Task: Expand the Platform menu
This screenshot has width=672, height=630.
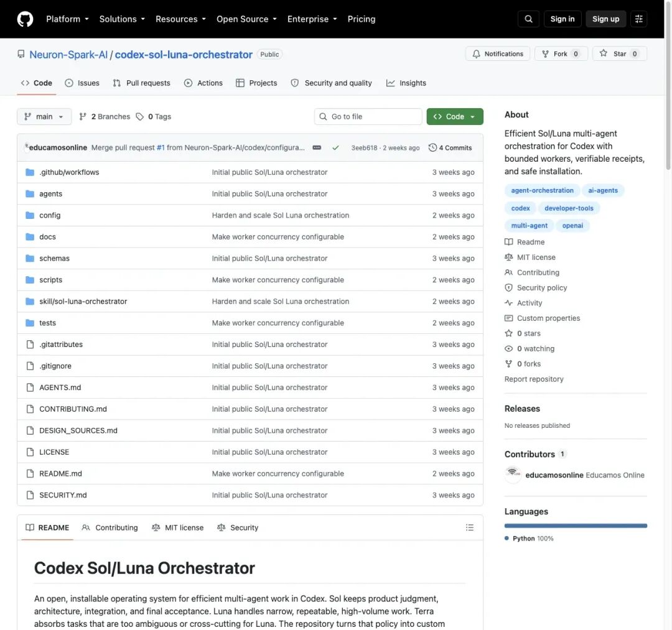Action: pyautogui.click(x=67, y=19)
